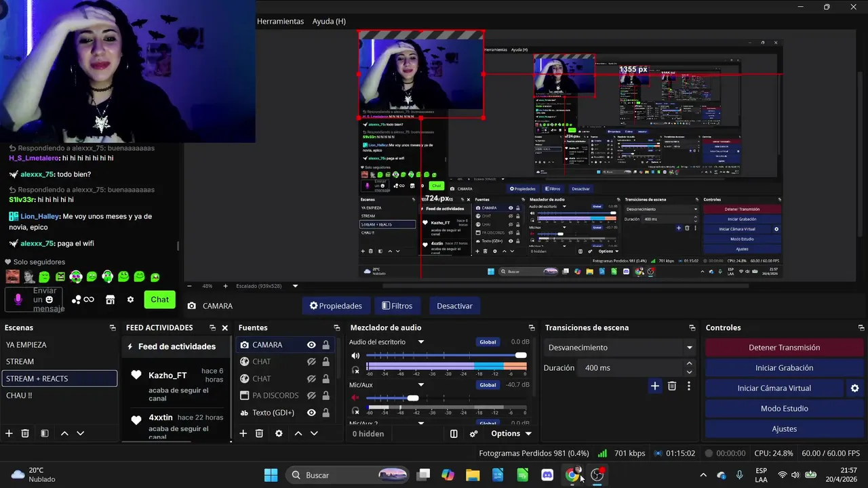Close the FEED ACTIVIDADES dock
Image resolution: width=868 pixels, height=488 pixels.
coord(225,328)
